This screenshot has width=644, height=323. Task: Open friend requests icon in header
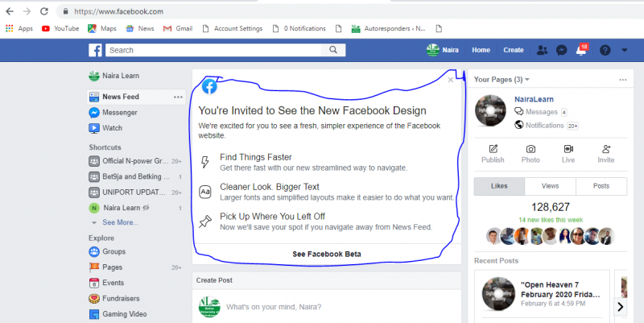click(x=541, y=50)
